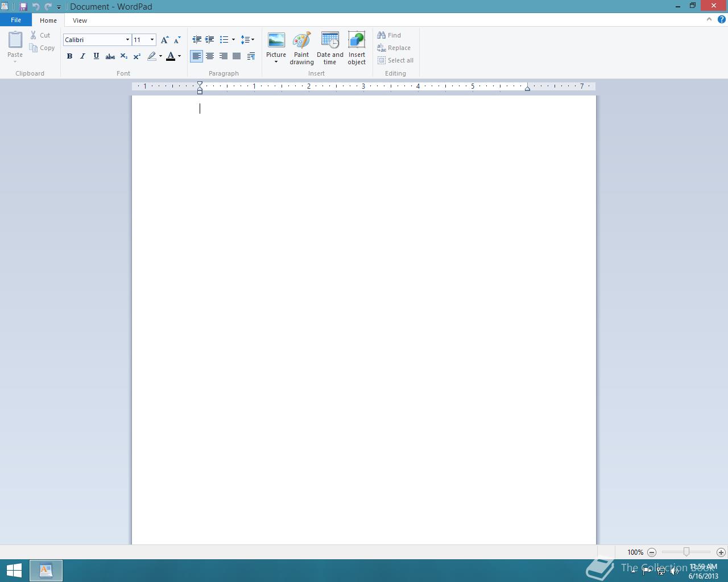Open the Windows Start button
The height and width of the screenshot is (582, 728).
[x=14, y=571]
